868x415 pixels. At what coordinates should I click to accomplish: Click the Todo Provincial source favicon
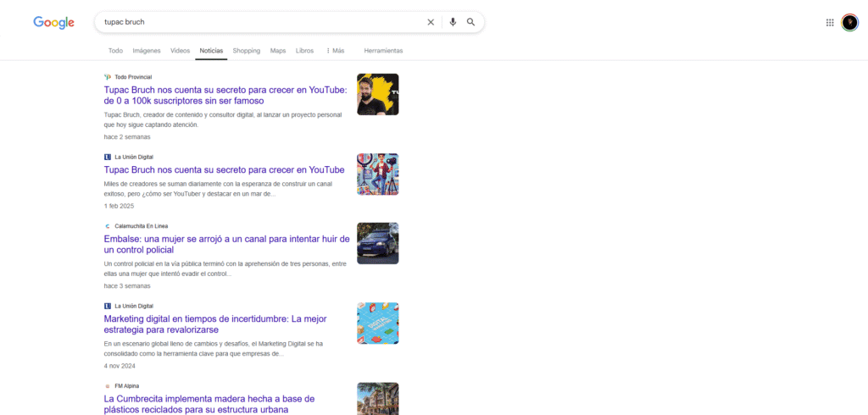tap(108, 77)
